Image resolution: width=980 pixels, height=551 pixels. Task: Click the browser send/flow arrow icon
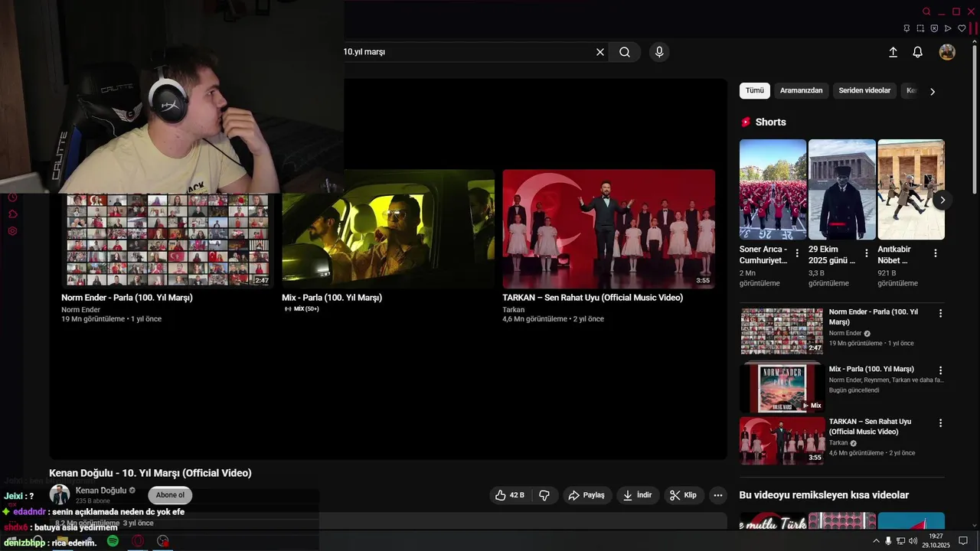(x=948, y=28)
